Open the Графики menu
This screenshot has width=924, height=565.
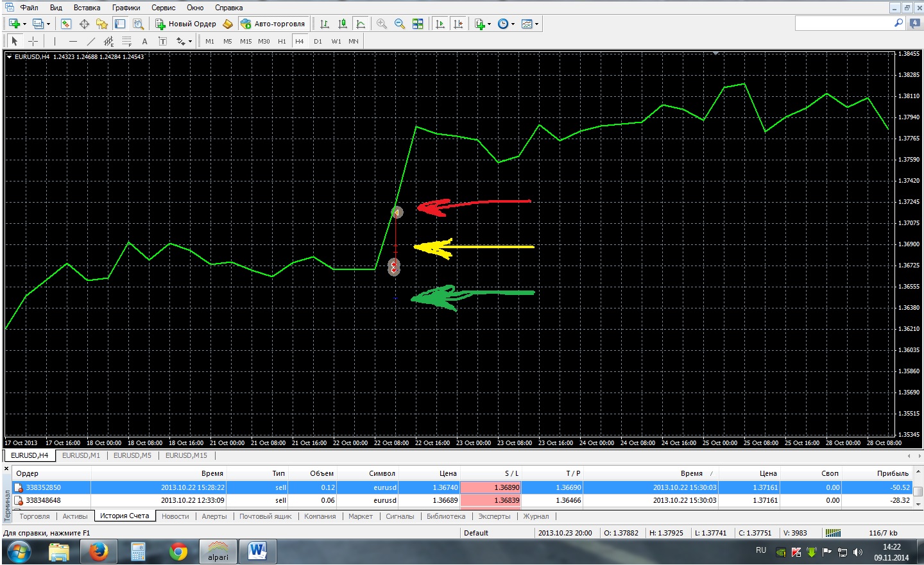point(126,8)
